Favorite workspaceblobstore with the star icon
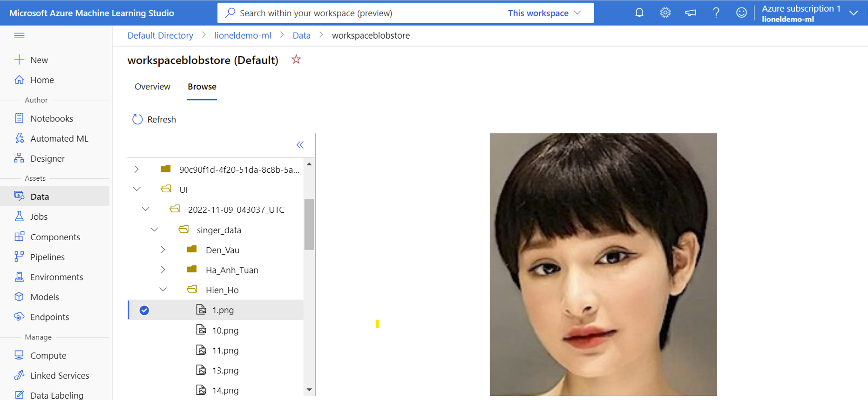Image resolution: width=868 pixels, height=400 pixels. pos(296,60)
